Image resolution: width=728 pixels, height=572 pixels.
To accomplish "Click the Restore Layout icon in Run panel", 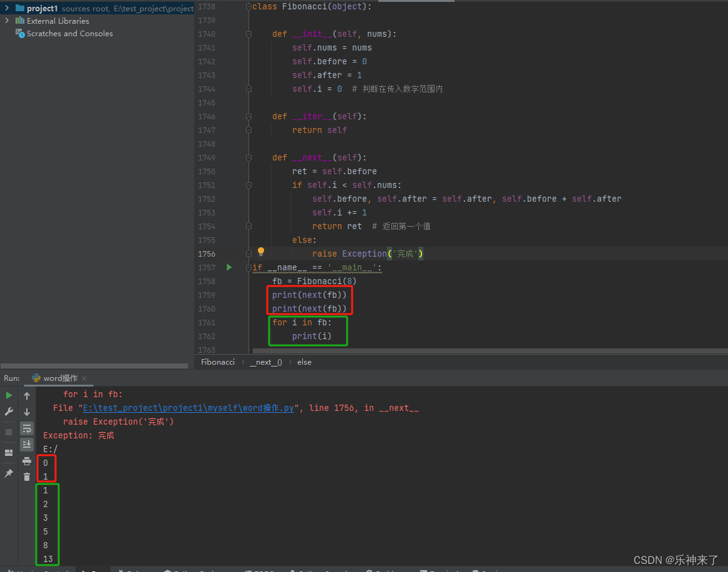I will click(x=9, y=452).
